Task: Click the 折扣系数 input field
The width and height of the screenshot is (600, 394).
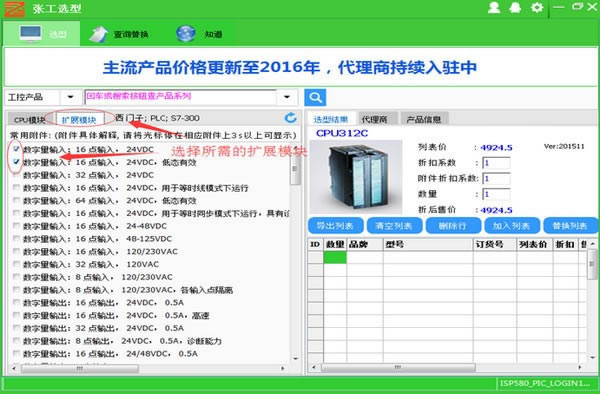Action: click(496, 163)
